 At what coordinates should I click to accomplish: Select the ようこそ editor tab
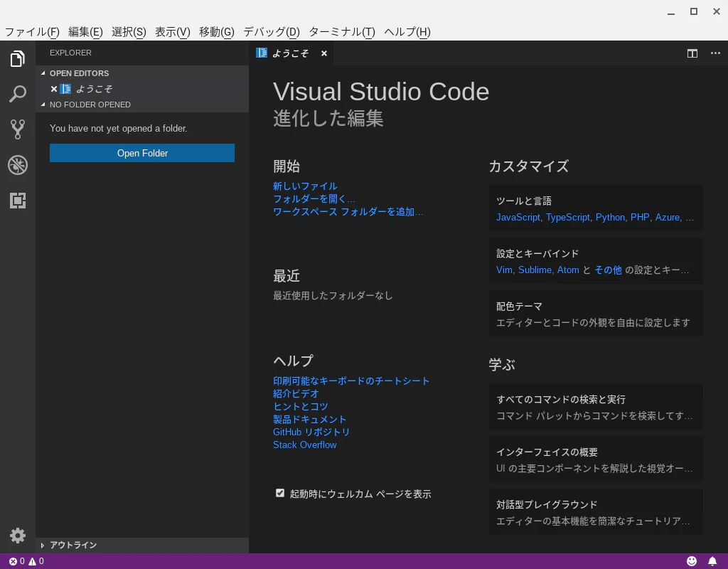coord(291,53)
